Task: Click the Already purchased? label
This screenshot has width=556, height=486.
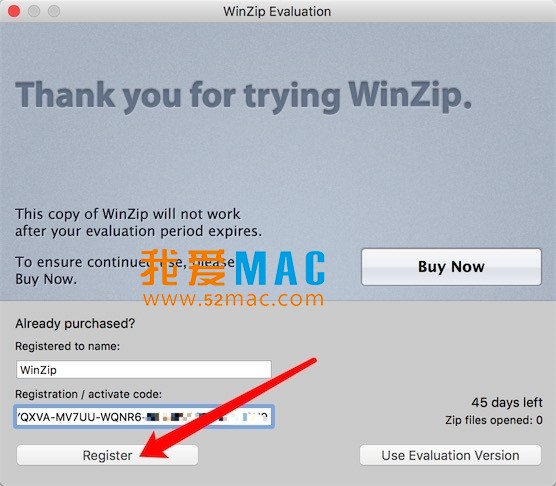Action: pos(75,323)
